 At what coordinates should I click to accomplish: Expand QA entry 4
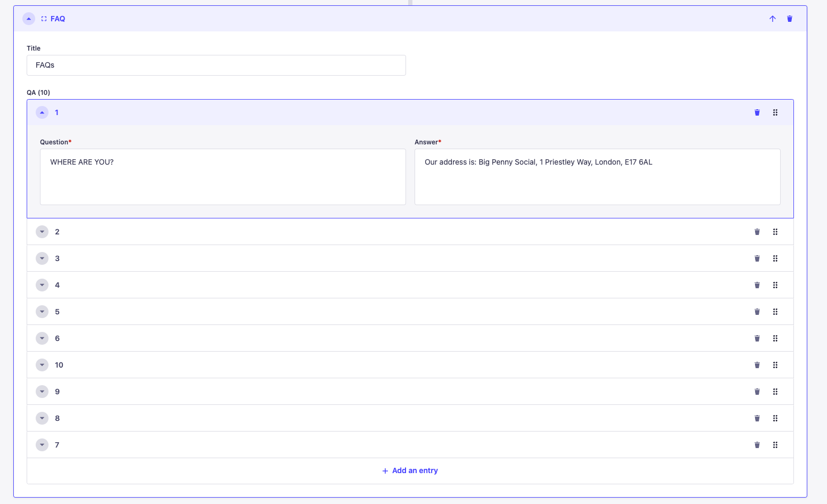pos(42,285)
